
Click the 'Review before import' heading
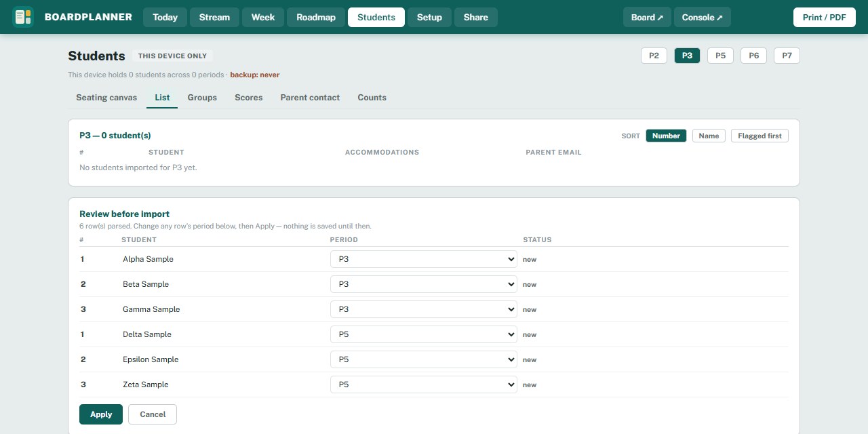point(125,214)
